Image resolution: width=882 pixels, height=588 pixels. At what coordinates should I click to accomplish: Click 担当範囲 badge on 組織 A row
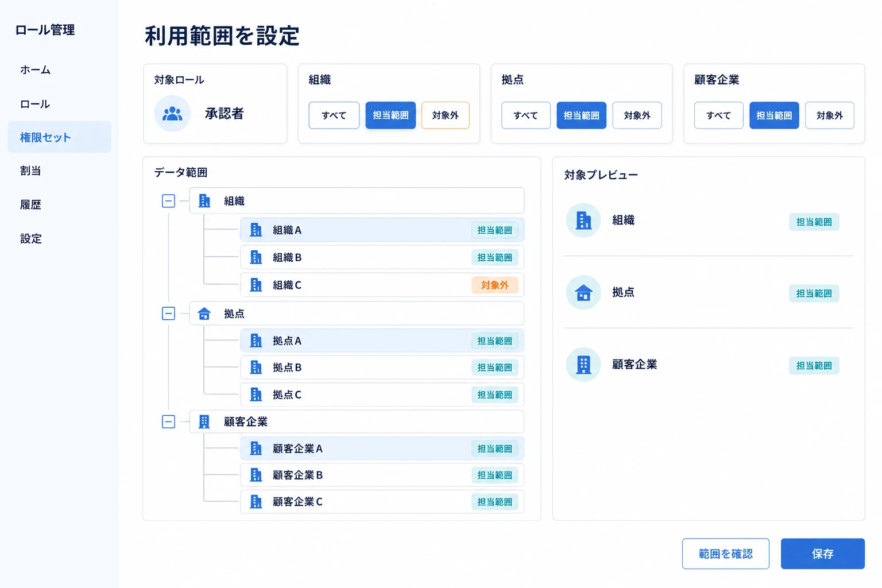pyautogui.click(x=495, y=230)
